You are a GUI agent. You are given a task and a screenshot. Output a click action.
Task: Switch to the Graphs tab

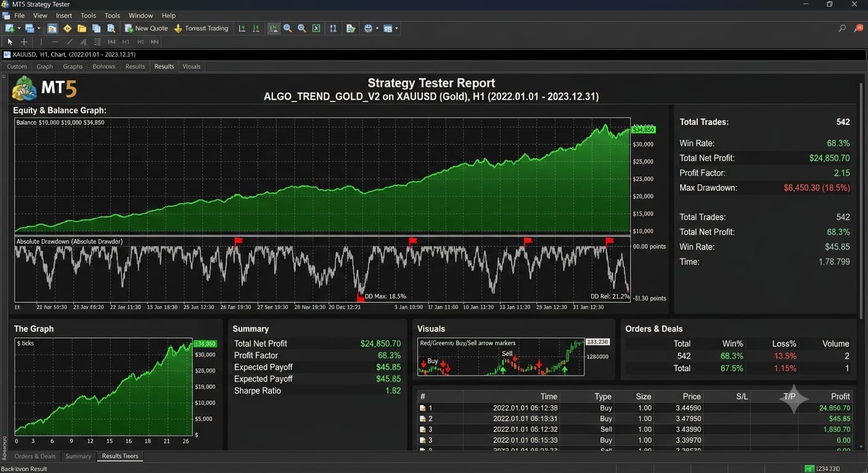(x=73, y=67)
